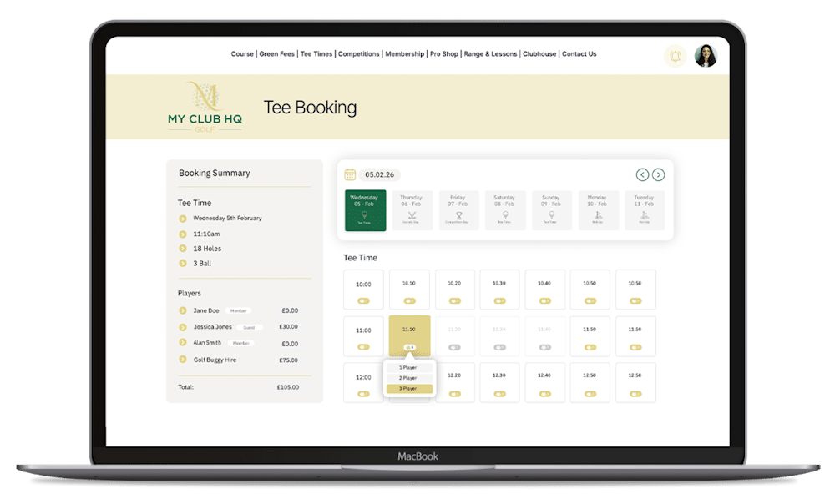This screenshot has width=835, height=504.
Task: Select 3 Player option in the dropdown
Action: (x=409, y=389)
